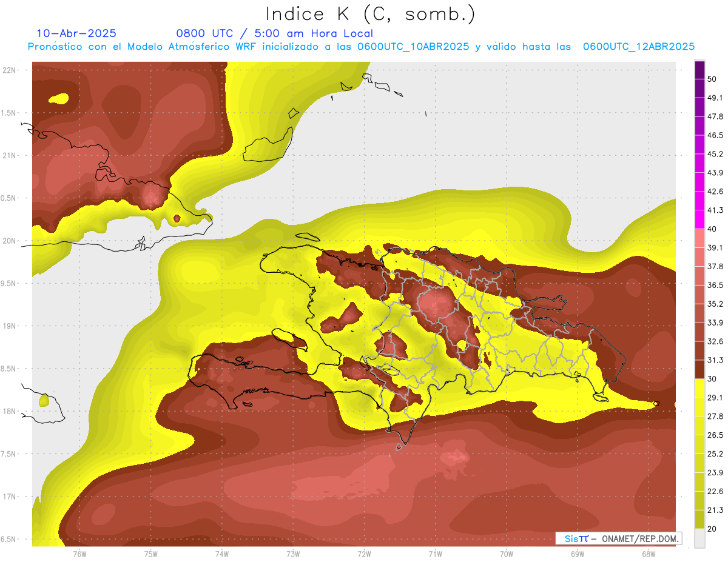This screenshot has height=562, width=728.
Task: Click the colorbar swatch between 35.2 and 36.5
Action: coord(699,295)
